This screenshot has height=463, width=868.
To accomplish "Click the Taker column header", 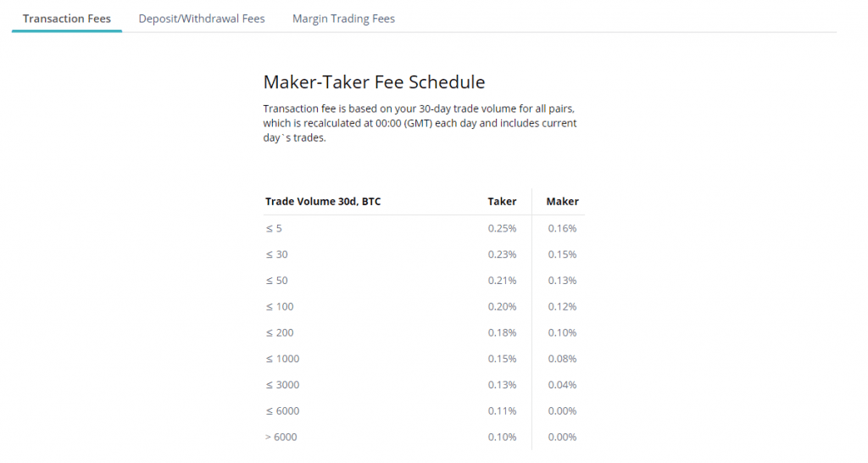I will pyautogui.click(x=502, y=202).
